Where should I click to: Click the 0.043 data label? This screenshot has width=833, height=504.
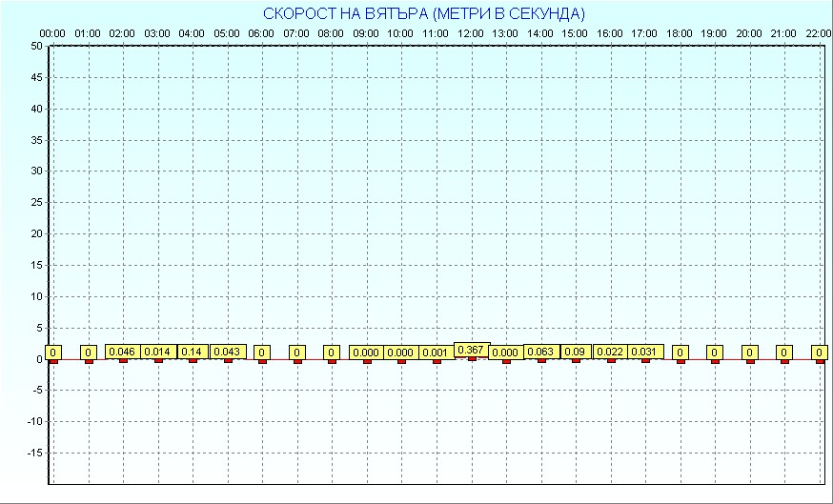pyautogui.click(x=227, y=352)
